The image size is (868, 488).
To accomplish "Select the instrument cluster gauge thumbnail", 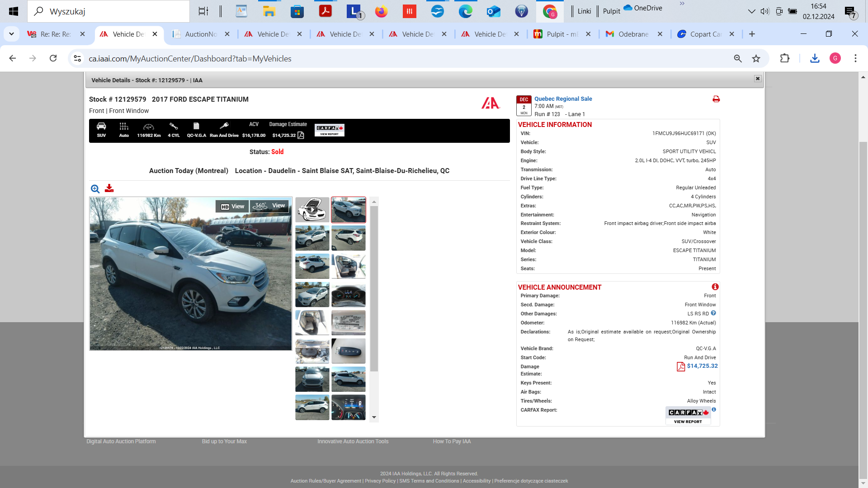I will pos(349,295).
